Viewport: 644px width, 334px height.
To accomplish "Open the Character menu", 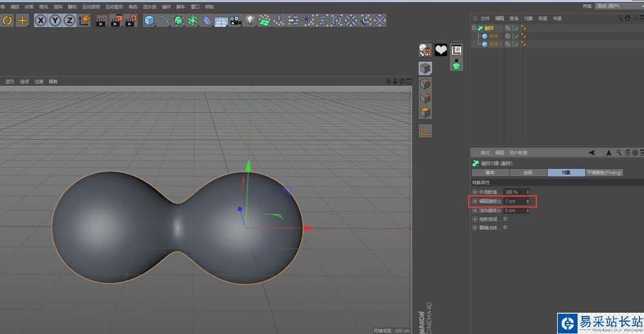I will 133,6.
